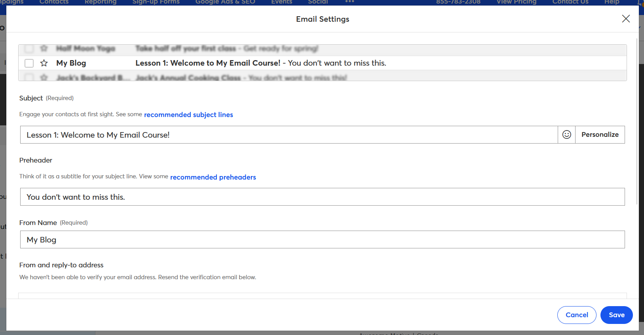Click the View Pricing link

(x=517, y=2)
